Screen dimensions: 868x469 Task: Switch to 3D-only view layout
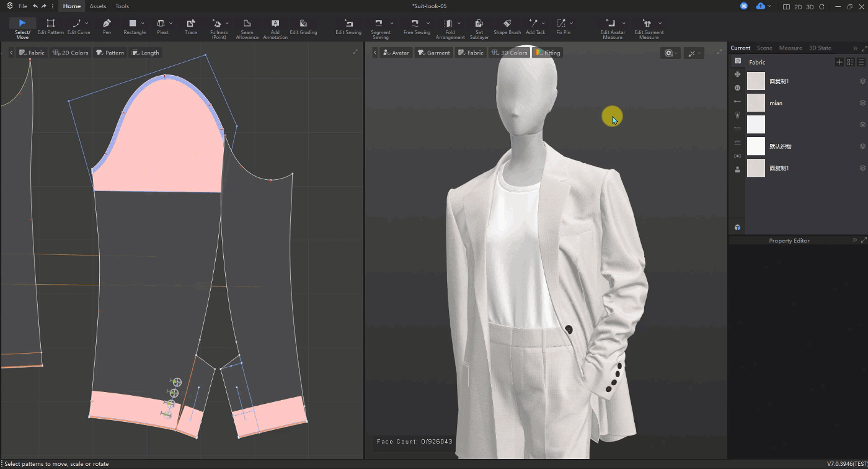pos(810,7)
